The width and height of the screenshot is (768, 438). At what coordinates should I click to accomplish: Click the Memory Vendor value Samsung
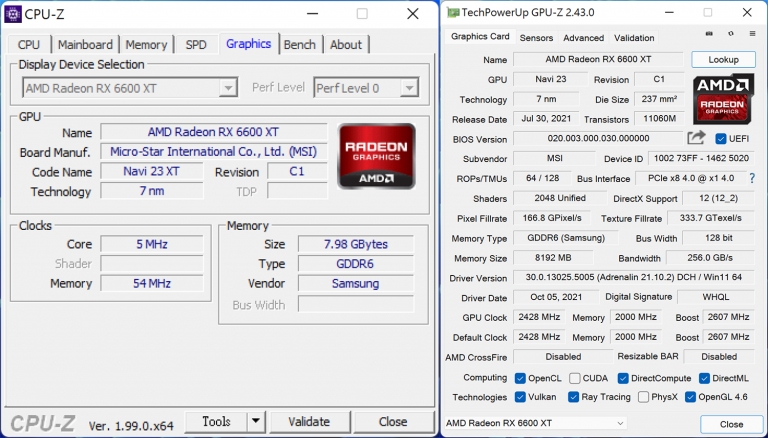click(x=356, y=283)
